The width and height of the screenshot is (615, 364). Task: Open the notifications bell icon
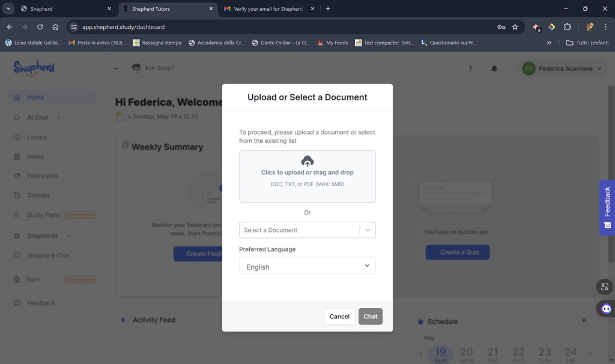tap(494, 68)
